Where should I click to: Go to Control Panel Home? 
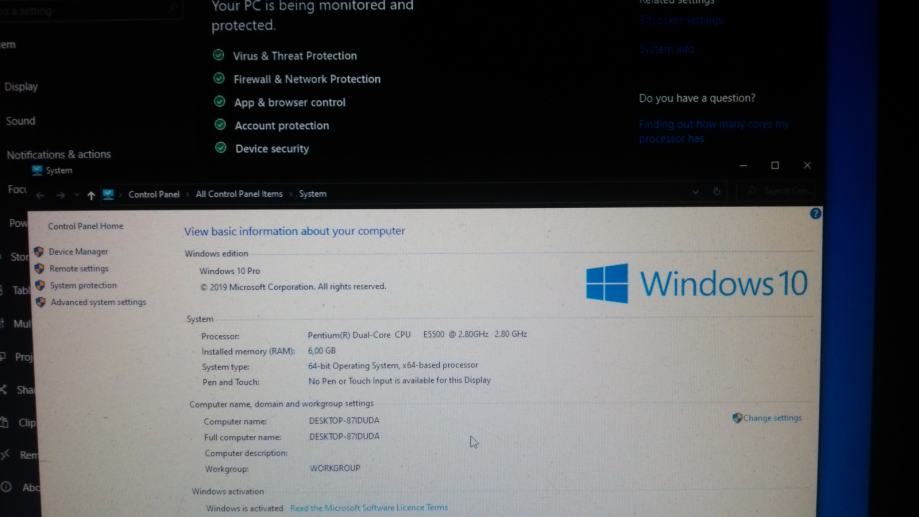86,226
